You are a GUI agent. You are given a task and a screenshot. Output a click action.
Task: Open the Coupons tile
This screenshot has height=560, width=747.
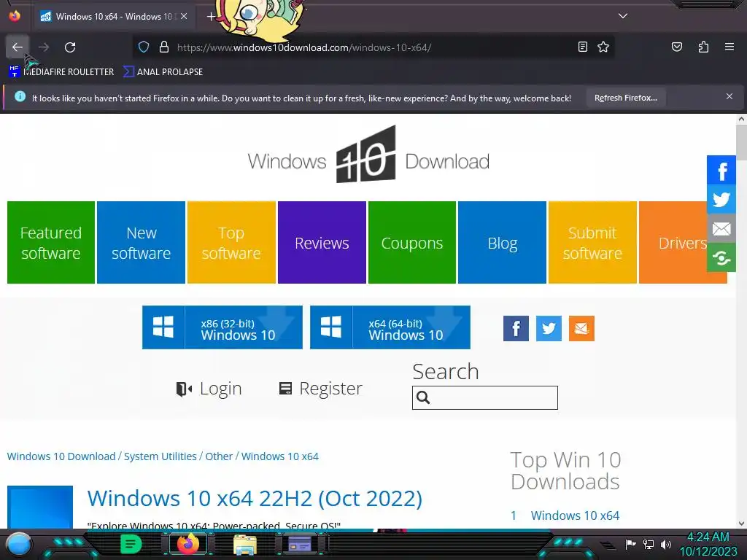412,242
